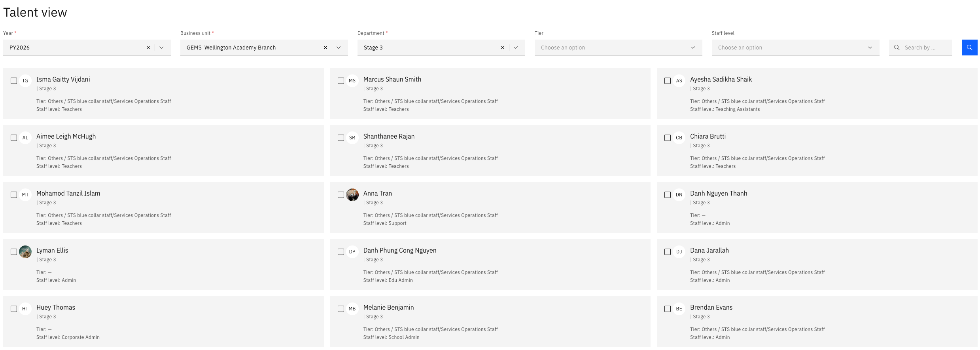Click the BE avatar of Brendan Evans
The image size is (980, 350).
pos(679,309)
